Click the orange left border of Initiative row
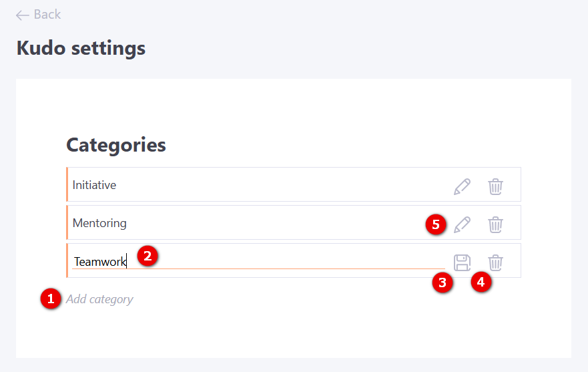This screenshot has height=372, width=588. click(67, 184)
